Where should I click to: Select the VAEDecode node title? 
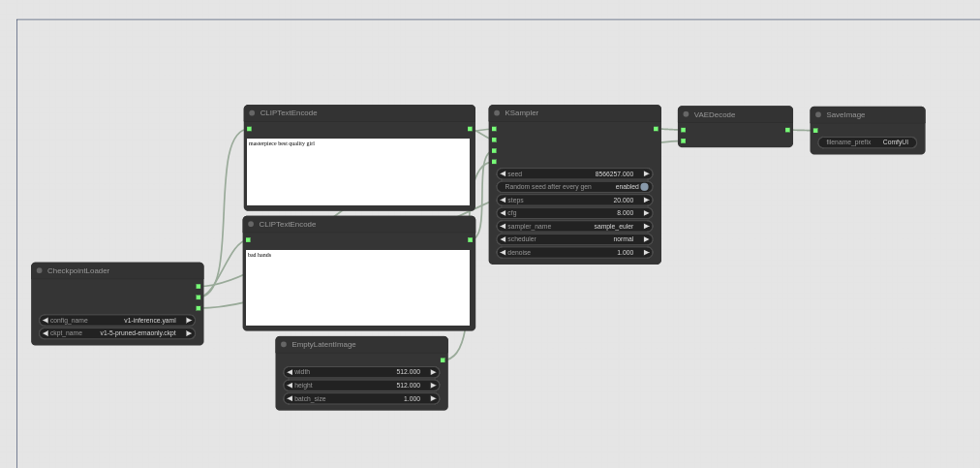click(715, 114)
